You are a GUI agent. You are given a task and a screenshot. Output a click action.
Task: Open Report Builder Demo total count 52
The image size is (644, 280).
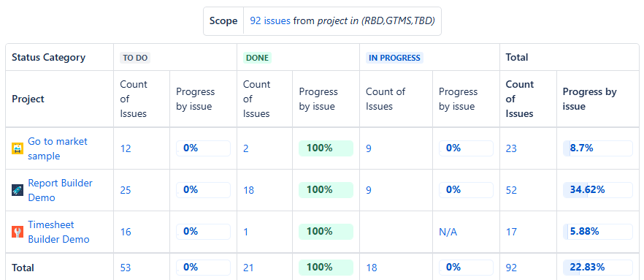(x=511, y=190)
